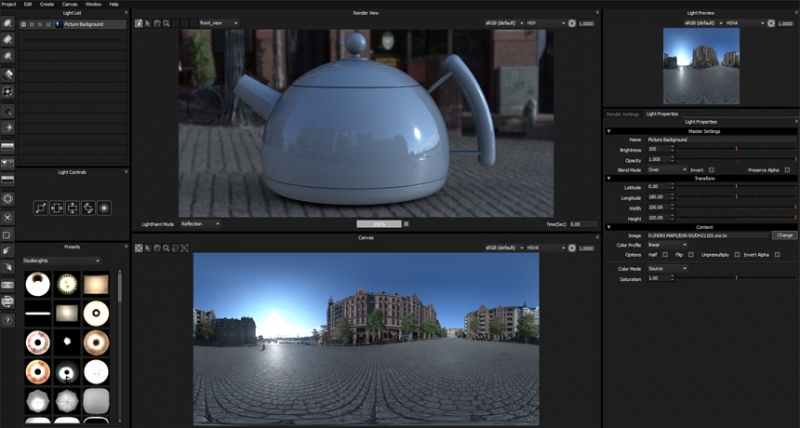Click the vertical height control in Light Controls

pos(72,208)
